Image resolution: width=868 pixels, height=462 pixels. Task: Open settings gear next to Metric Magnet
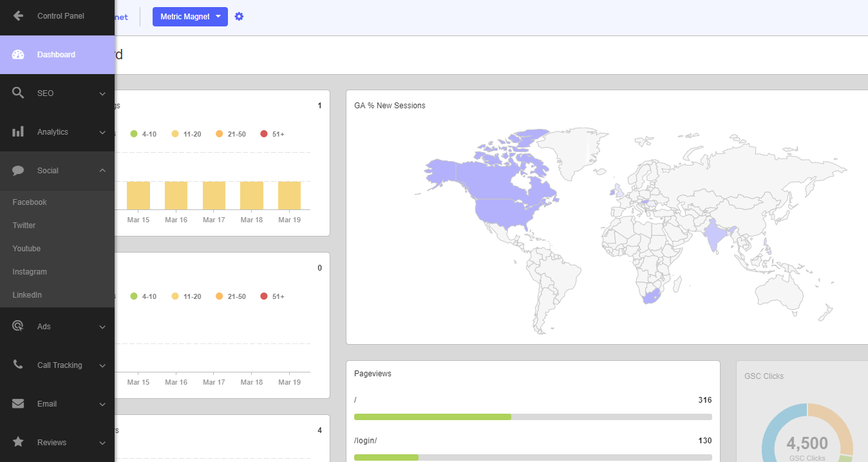coord(239,16)
